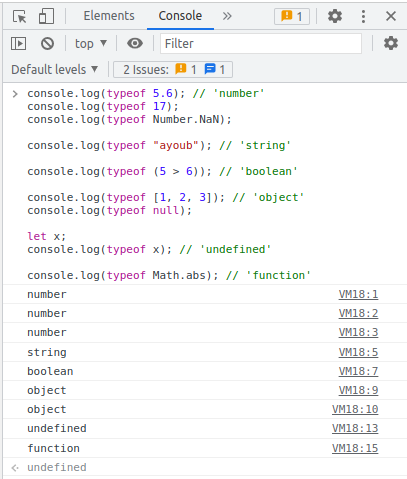Open source link VM18:15
The height and width of the screenshot is (479, 407).
point(355,448)
